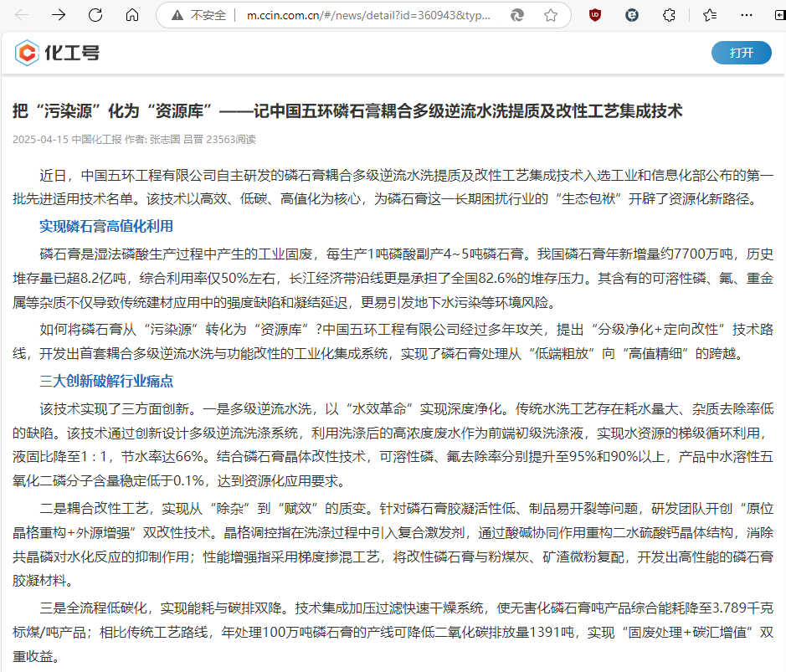Click the article headline 把“污染源”化为“资源库”
Screen dimensions: 786x672
click(x=347, y=110)
